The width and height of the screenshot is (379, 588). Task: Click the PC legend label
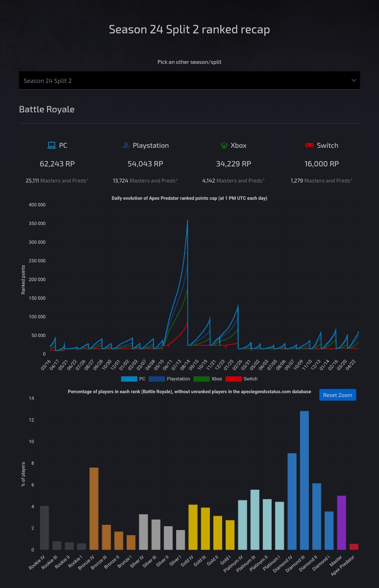tap(142, 379)
